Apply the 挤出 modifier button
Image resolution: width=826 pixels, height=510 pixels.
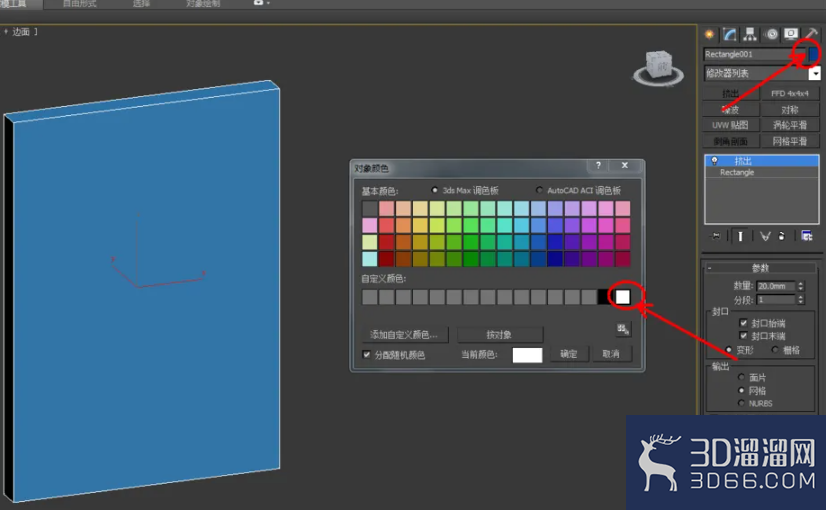coord(730,93)
